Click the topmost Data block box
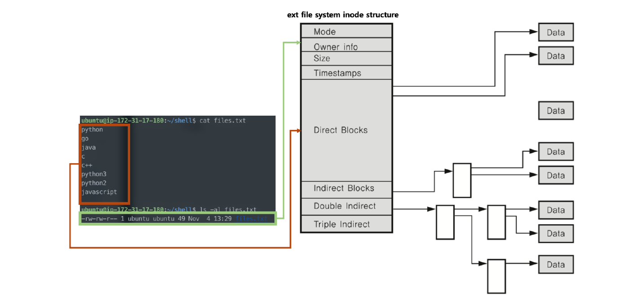 [x=556, y=32]
